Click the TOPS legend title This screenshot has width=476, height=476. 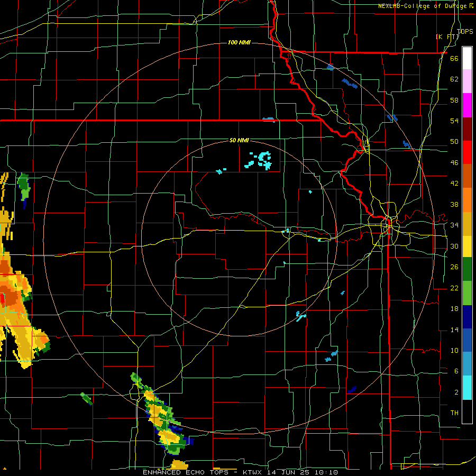click(465, 31)
